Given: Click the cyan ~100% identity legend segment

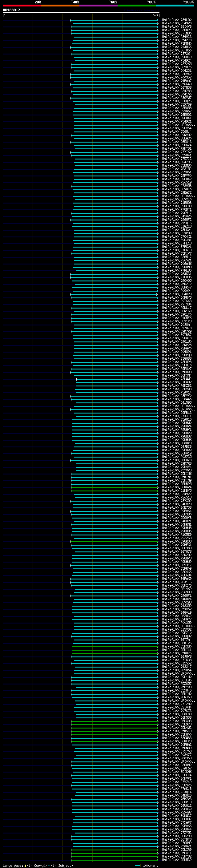Looking at the screenshot, I should [175, 6].
